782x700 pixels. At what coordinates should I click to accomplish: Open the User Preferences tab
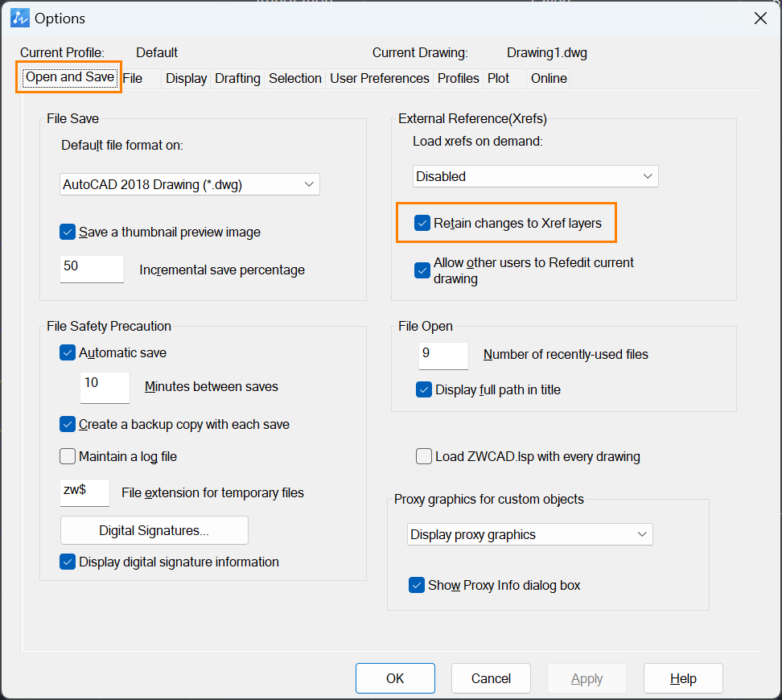[x=380, y=78]
